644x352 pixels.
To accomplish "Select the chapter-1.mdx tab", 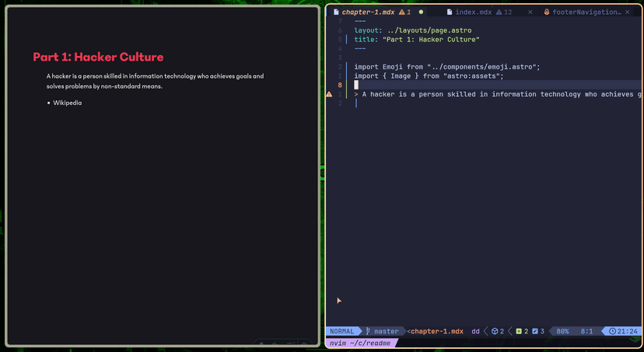I will [x=369, y=12].
